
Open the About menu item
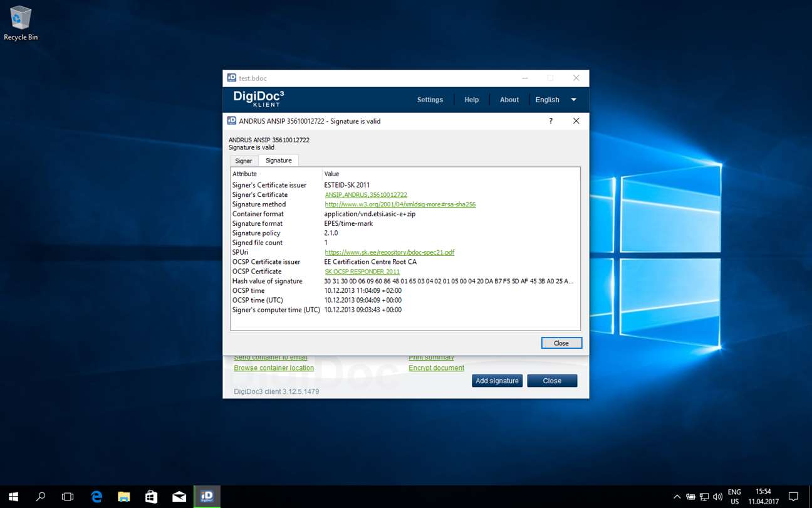pos(509,100)
